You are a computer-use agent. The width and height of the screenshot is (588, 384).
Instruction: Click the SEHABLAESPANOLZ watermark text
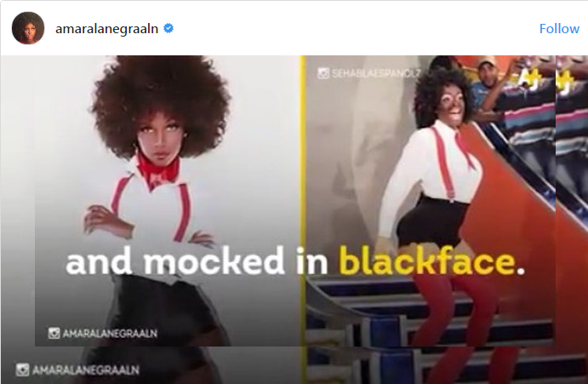(x=376, y=73)
